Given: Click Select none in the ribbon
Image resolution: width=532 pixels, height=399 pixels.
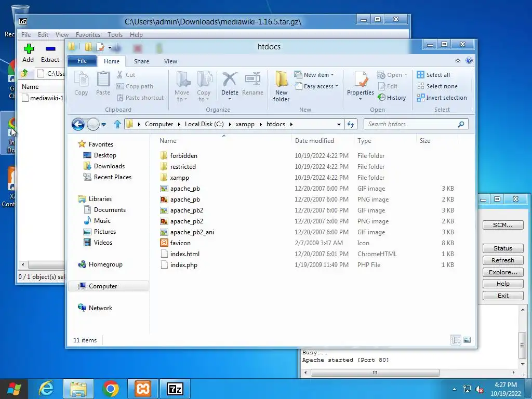Looking at the screenshot, I should point(437,86).
